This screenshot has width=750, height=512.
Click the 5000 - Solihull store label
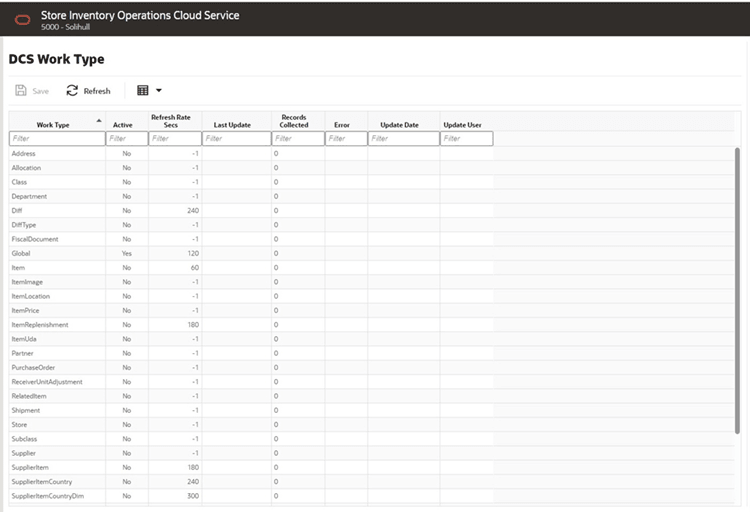[66, 27]
